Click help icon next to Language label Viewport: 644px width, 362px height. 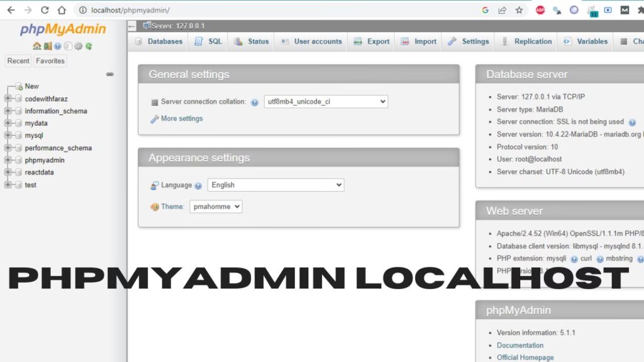(x=198, y=186)
